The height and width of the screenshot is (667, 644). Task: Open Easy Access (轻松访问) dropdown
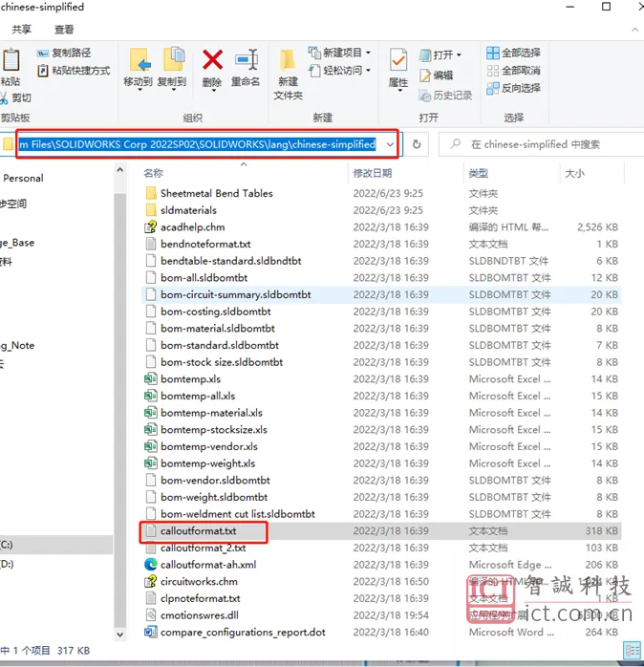(339, 70)
